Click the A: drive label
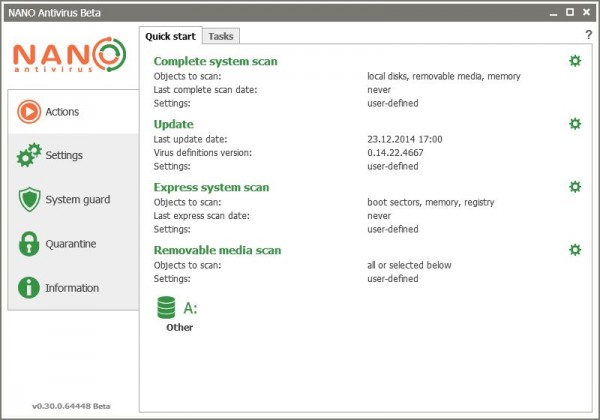600x420 pixels. (x=191, y=308)
